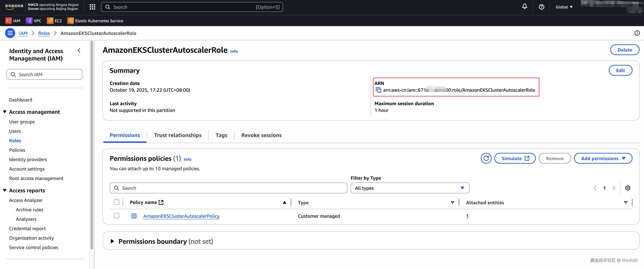This screenshot has width=644, height=269.
Task: Open the AmazonEKSClusterAutoscalerPolicy link
Action: (x=181, y=216)
